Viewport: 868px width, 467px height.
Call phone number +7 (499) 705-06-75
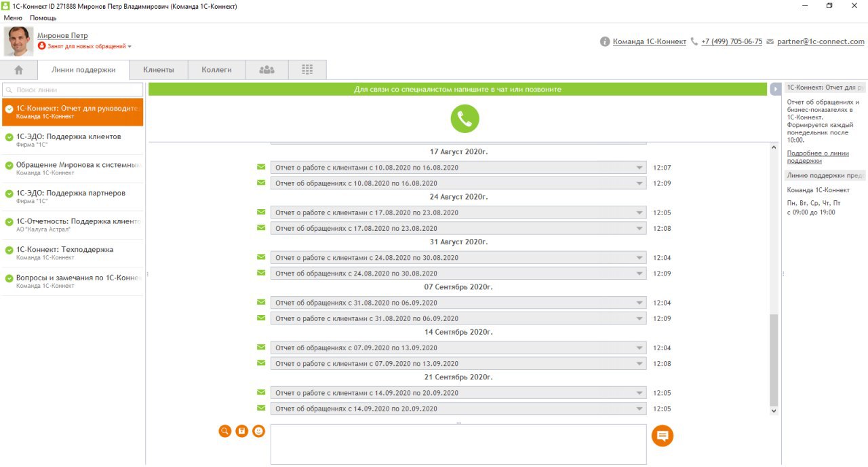732,41
